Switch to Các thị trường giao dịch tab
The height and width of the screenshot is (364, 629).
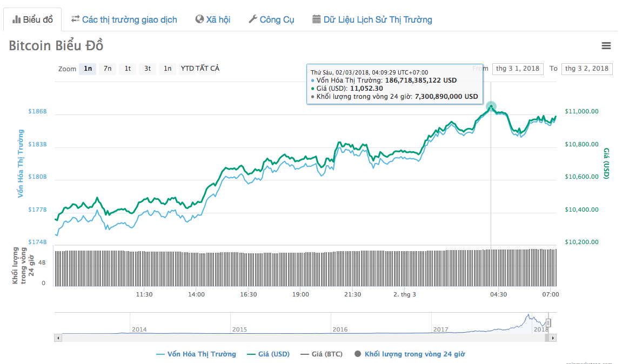(124, 19)
